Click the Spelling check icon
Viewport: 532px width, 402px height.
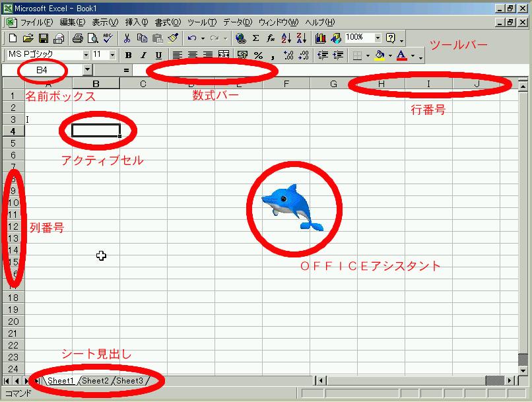tap(108, 38)
